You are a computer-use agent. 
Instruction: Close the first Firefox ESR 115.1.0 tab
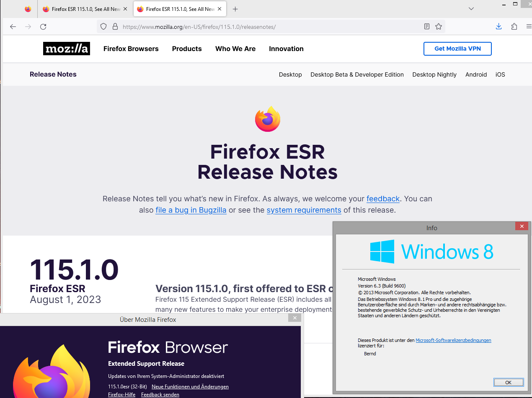[x=125, y=9]
